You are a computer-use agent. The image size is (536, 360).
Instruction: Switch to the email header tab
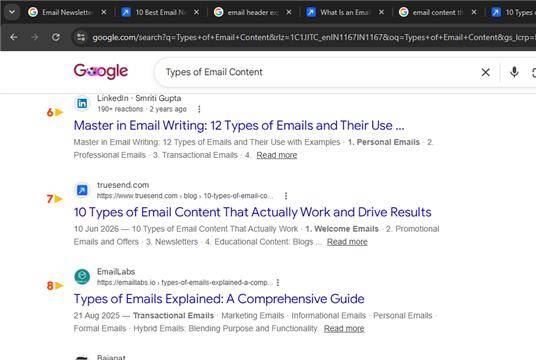point(247,12)
